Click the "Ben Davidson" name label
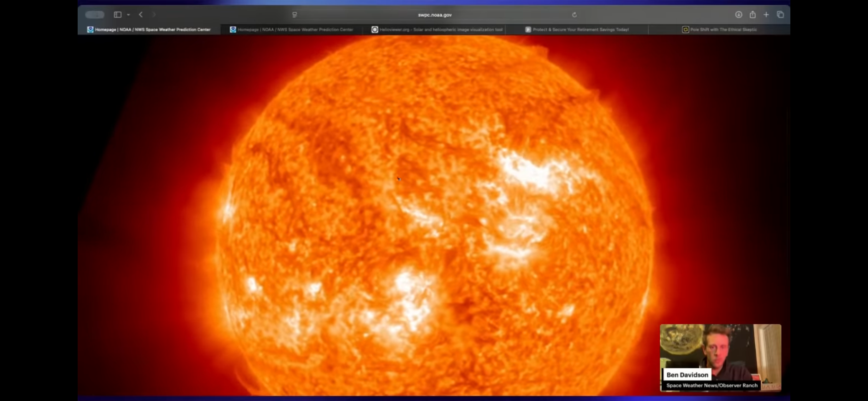Image resolution: width=868 pixels, height=401 pixels. [687, 375]
